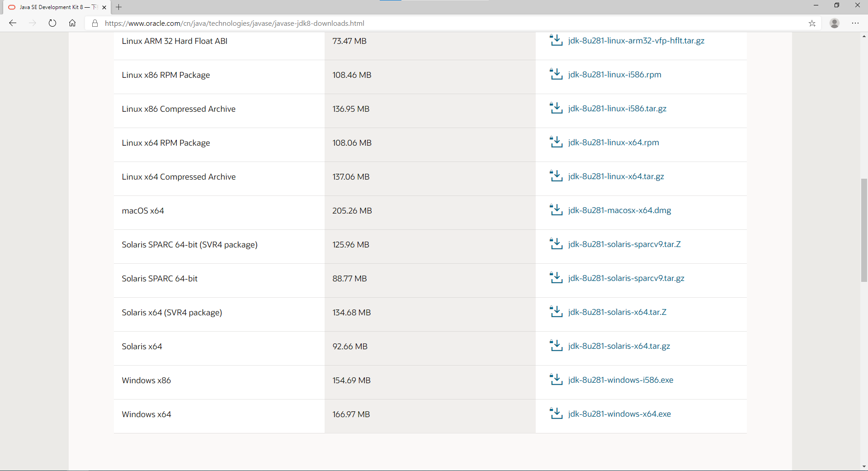The width and height of the screenshot is (868, 471).
Task: Open the browser settings ellipsis menu
Action: tap(855, 23)
